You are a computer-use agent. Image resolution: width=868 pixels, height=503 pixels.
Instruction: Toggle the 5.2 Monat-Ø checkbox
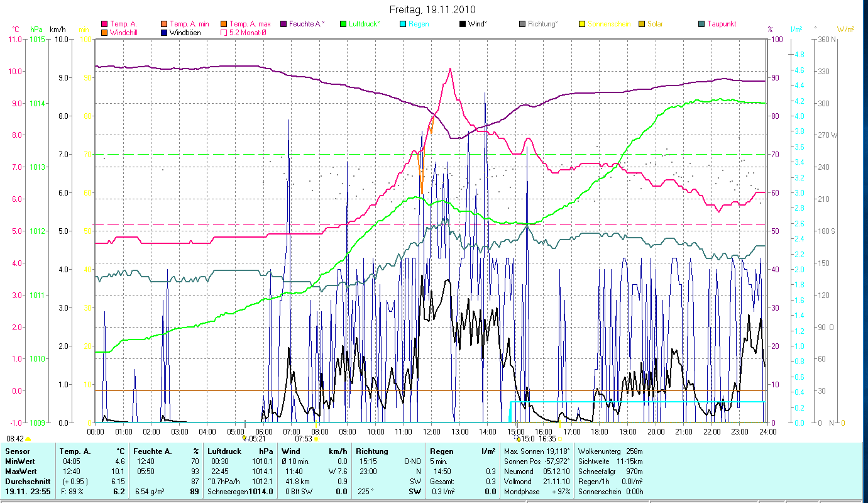pos(224,32)
